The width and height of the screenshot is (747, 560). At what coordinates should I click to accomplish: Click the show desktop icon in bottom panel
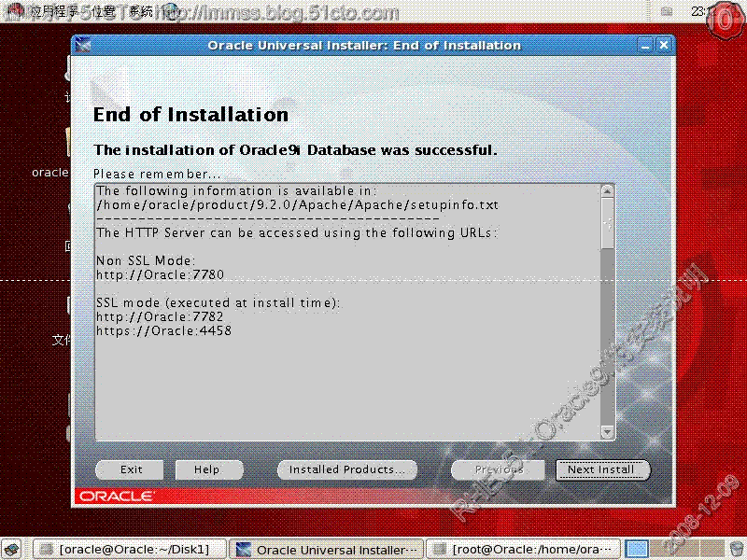[11, 549]
